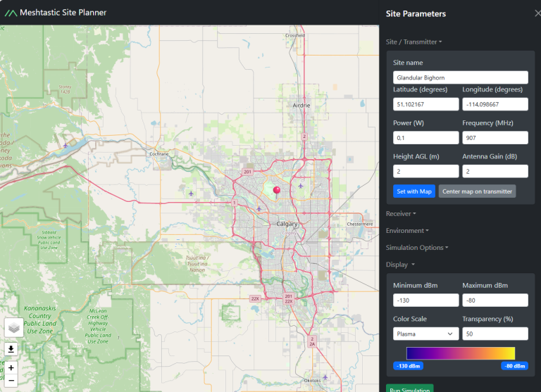This screenshot has width=541, height=392.
Task: Click the Okotoks label on map
Action: (312, 380)
